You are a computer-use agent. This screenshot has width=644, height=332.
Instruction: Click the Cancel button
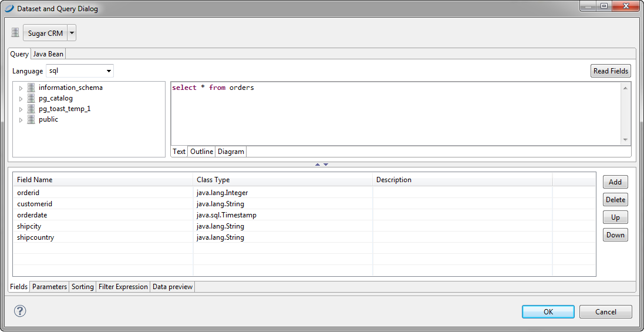[x=606, y=312]
